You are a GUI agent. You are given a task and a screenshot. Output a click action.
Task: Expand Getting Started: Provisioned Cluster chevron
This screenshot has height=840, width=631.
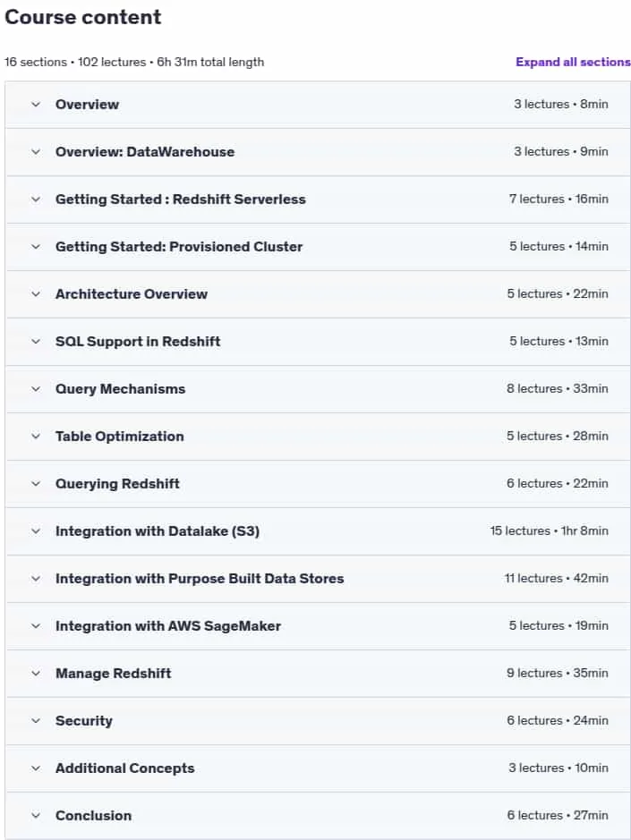(x=36, y=247)
